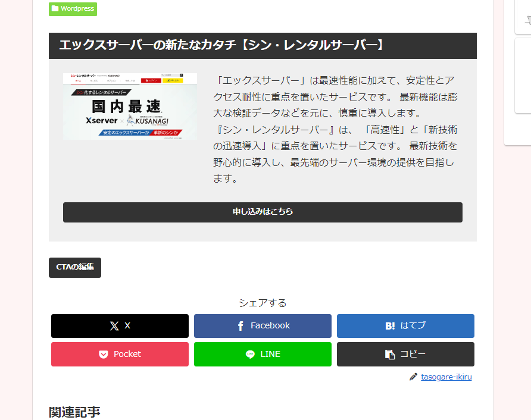
Task: Click the pencil icon beside tasogare-ikiru
Action: [413, 377]
